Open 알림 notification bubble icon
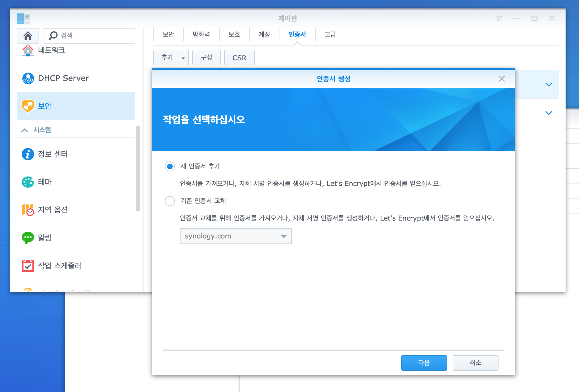The image size is (579, 392). point(28,238)
